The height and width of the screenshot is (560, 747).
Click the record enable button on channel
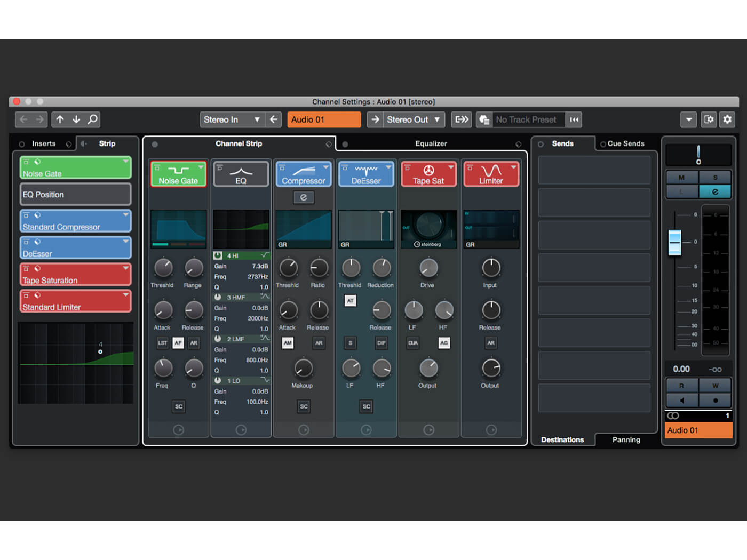pyautogui.click(x=715, y=400)
